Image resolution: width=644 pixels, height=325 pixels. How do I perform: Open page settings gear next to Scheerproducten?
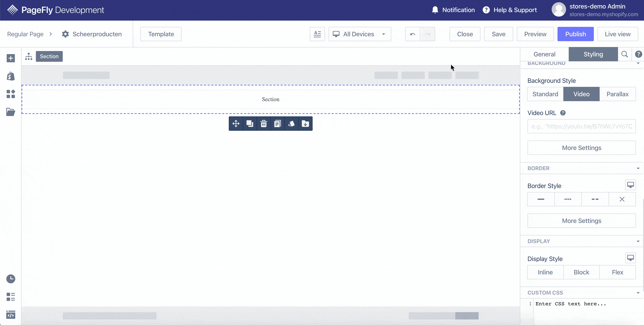tap(65, 34)
